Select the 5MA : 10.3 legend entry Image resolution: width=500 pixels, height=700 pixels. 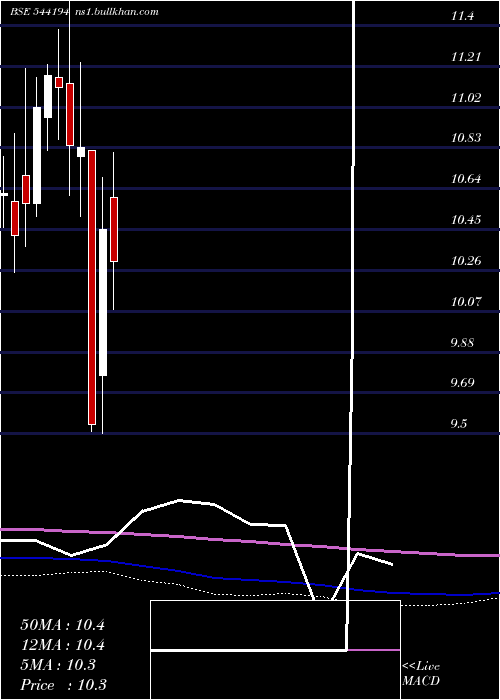tap(58, 665)
